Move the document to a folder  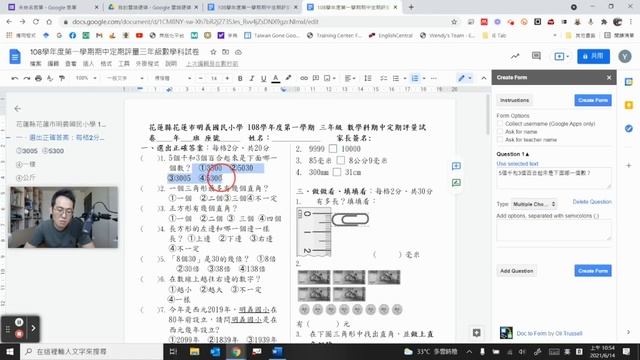[226, 52]
